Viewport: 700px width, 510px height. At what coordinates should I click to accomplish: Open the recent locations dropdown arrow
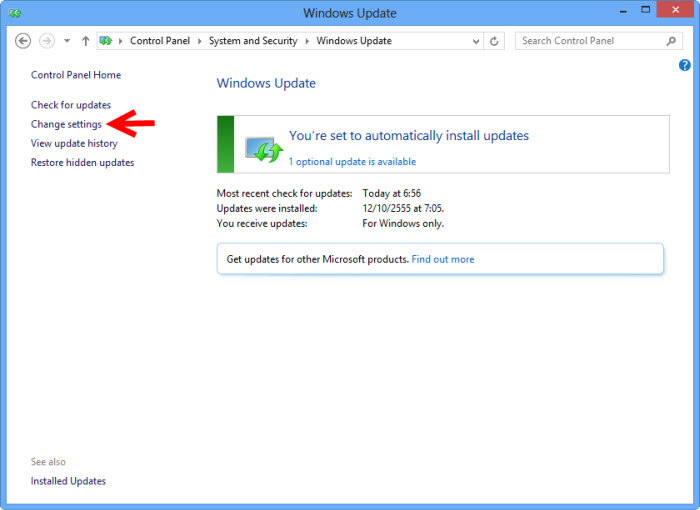(x=67, y=41)
